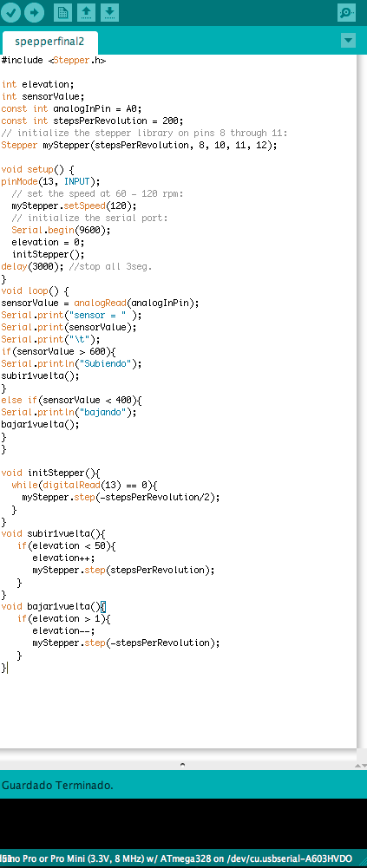
Task: Click the 'void setup() {' line
Action: click(x=37, y=170)
